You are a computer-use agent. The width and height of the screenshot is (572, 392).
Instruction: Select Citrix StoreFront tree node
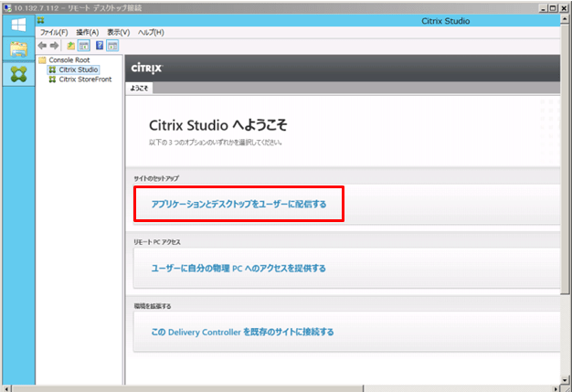click(x=85, y=79)
